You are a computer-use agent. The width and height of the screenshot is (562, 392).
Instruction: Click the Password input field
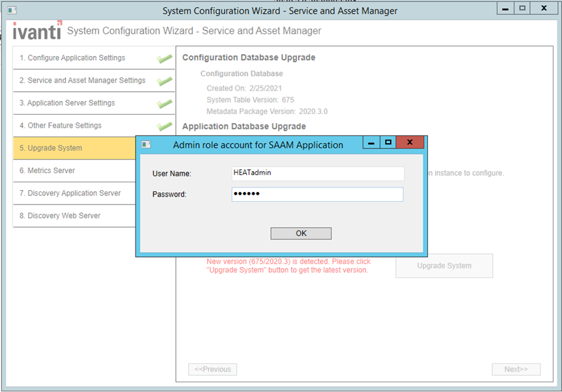pos(317,194)
